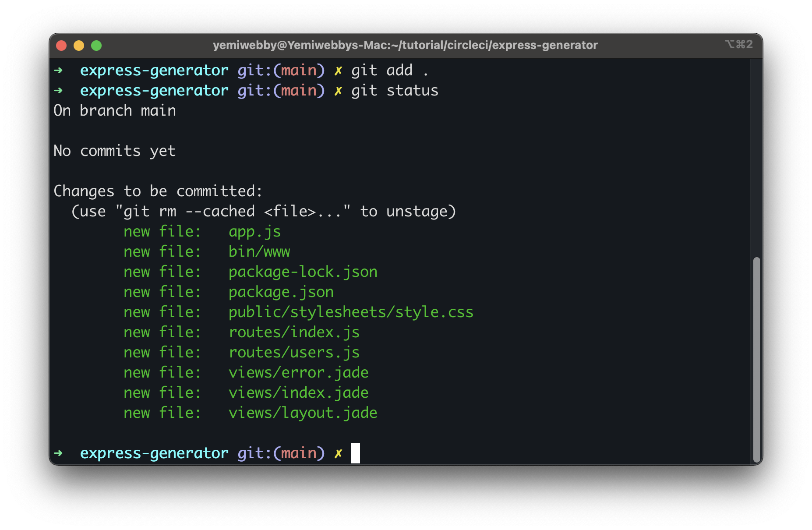The height and width of the screenshot is (530, 812).
Task: Click the ⌥⌘2 shortcut indicator in titlebar
Action: pyautogui.click(x=739, y=44)
